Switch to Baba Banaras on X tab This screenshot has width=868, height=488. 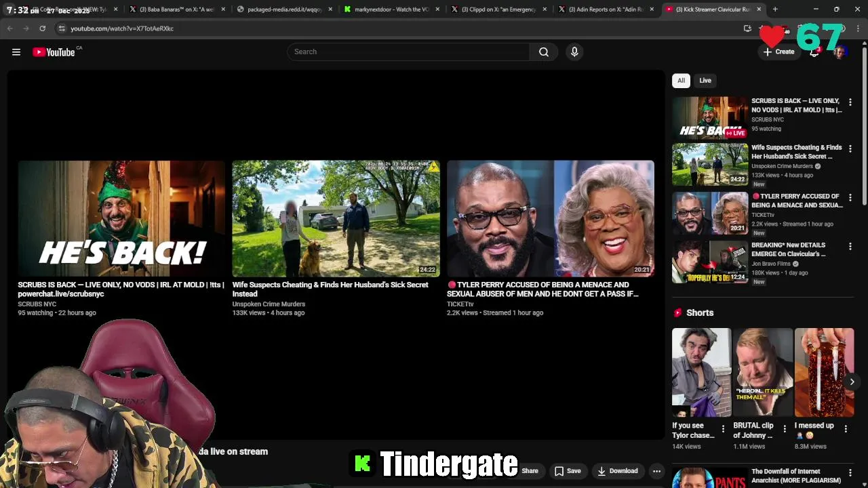pos(176,9)
